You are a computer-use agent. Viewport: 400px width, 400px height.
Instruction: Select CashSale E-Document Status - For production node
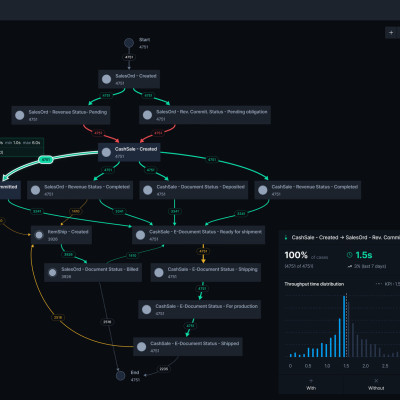[199, 309]
